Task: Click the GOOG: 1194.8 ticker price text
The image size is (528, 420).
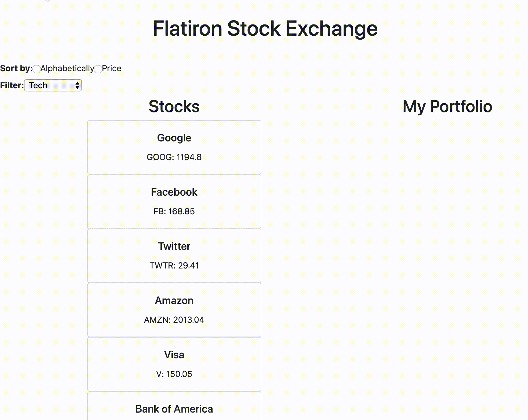Action: pos(174,157)
